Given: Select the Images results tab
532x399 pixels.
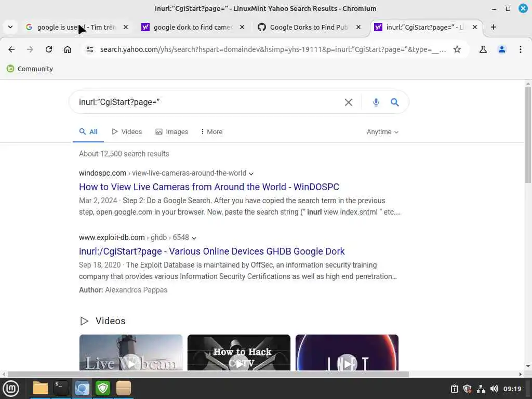Looking at the screenshot, I should (x=171, y=131).
